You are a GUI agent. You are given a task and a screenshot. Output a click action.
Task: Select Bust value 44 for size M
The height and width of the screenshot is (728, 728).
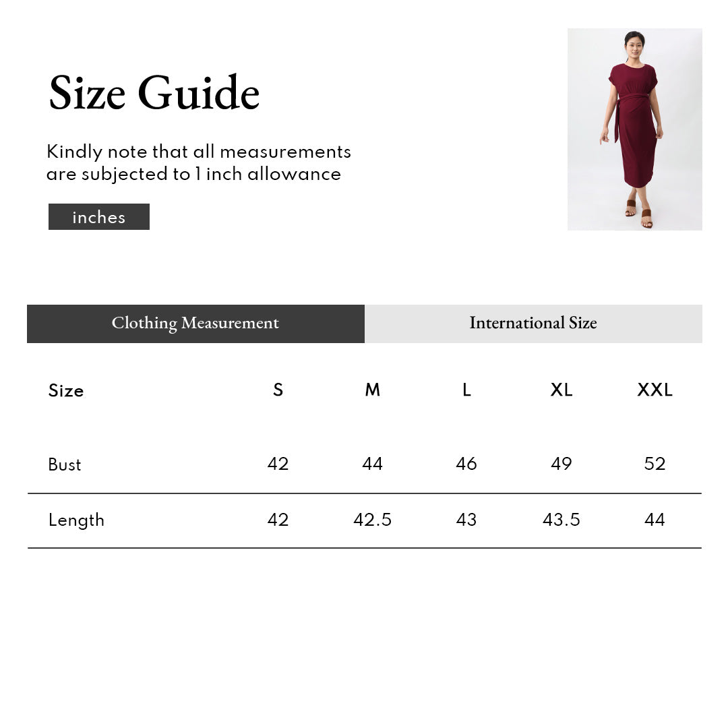[x=372, y=464]
